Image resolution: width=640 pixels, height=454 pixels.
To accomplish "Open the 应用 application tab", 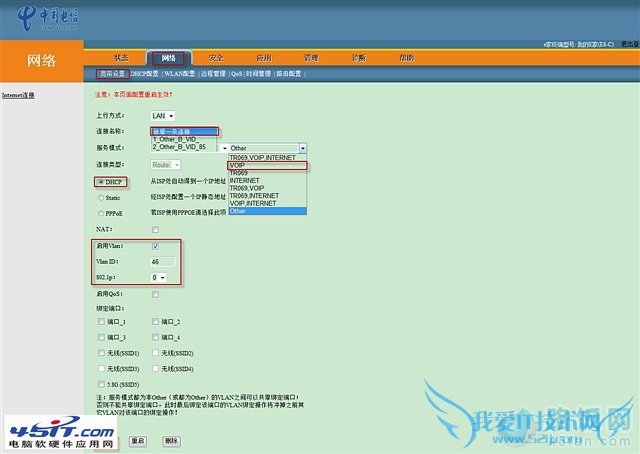I will pos(264,58).
